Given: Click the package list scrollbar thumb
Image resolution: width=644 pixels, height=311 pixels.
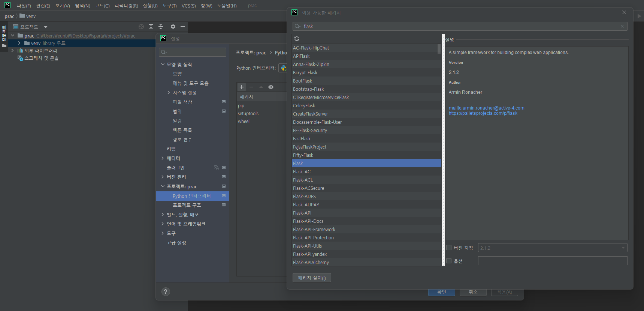Looking at the screenshot, I should pyautogui.click(x=439, y=49).
